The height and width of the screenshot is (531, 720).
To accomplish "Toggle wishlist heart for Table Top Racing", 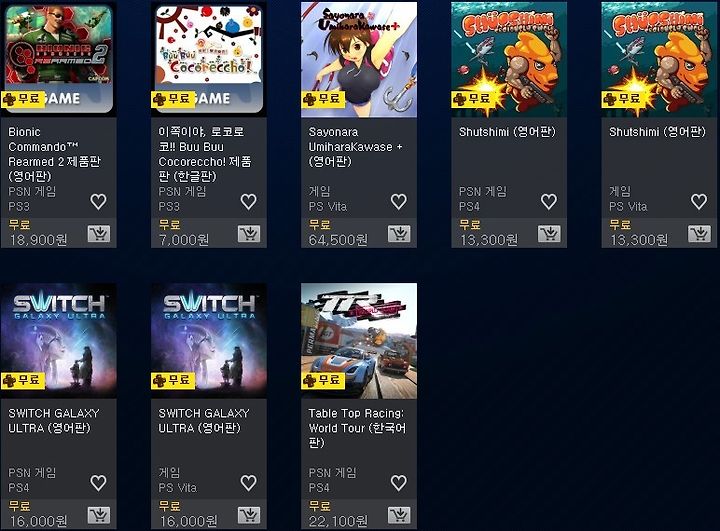I will 399,483.
